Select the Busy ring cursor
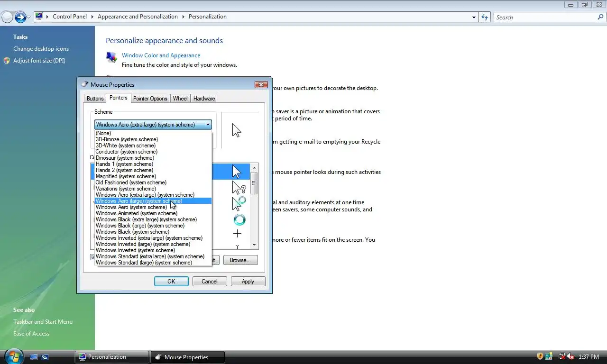The width and height of the screenshot is (607, 364). point(239,219)
